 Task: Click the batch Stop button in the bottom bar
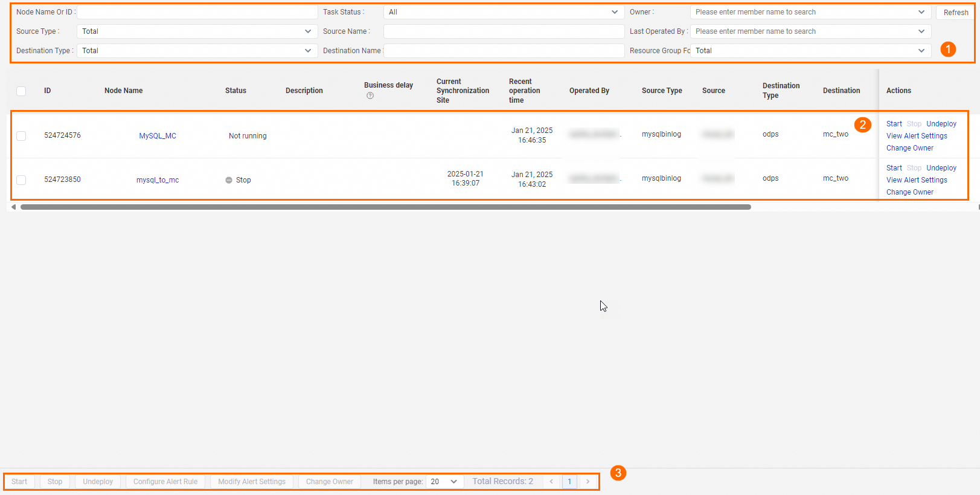[55, 482]
